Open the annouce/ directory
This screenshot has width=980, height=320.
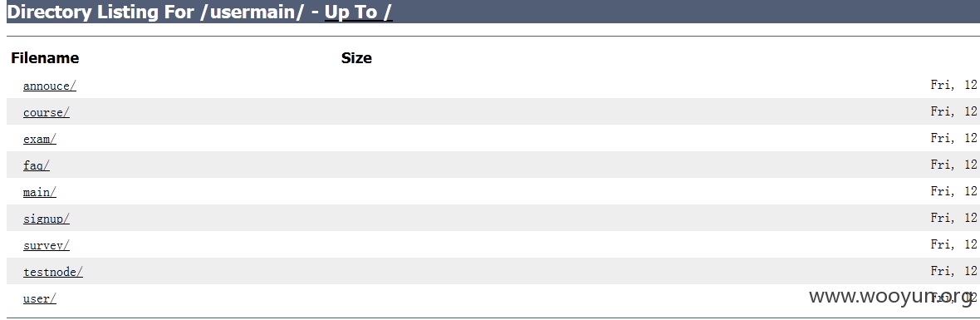[49, 86]
